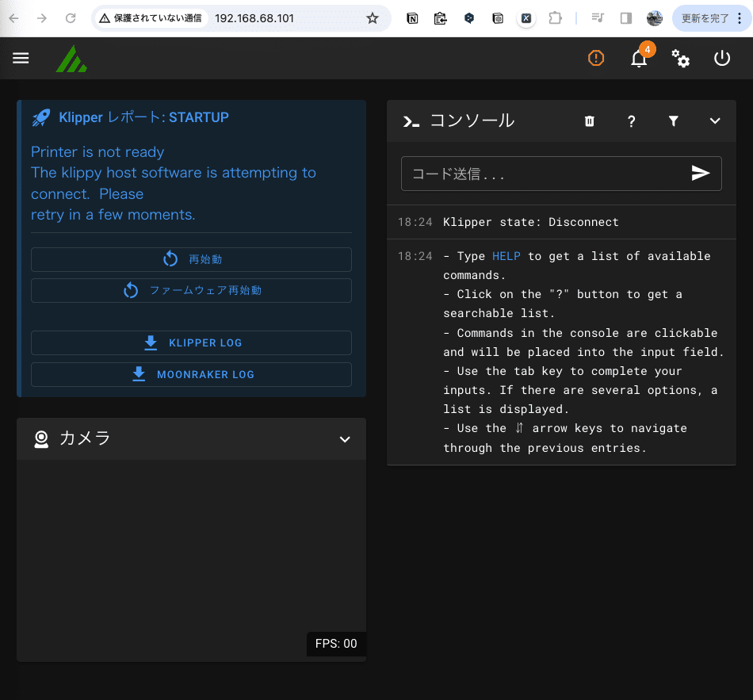
Task: Collapse the camera panel
Action: [345, 439]
